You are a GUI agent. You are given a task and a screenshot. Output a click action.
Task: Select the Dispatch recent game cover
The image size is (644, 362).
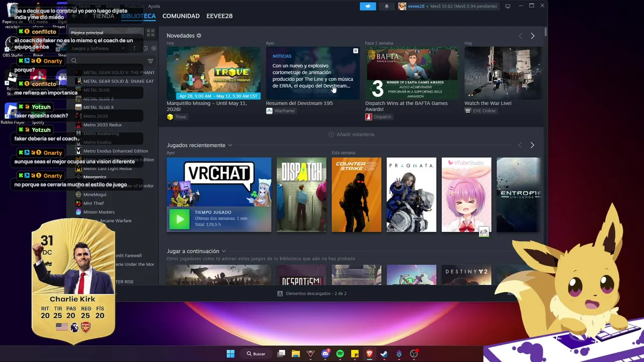point(301,195)
